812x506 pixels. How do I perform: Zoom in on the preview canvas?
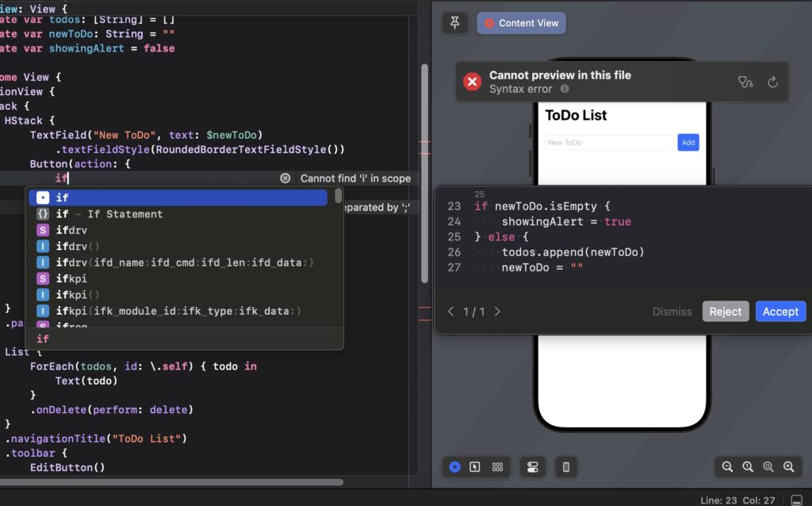coord(787,467)
